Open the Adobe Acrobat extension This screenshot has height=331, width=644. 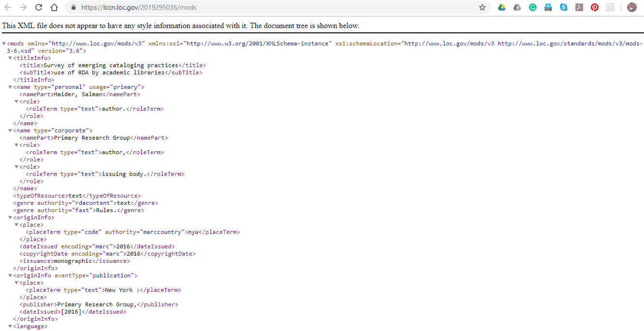pyautogui.click(x=579, y=7)
